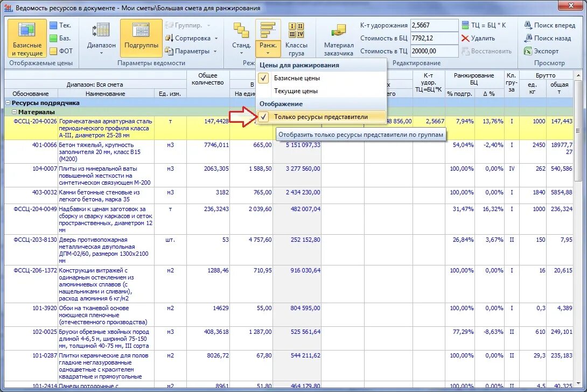Collapse the Материалы subgroup

coord(14,112)
